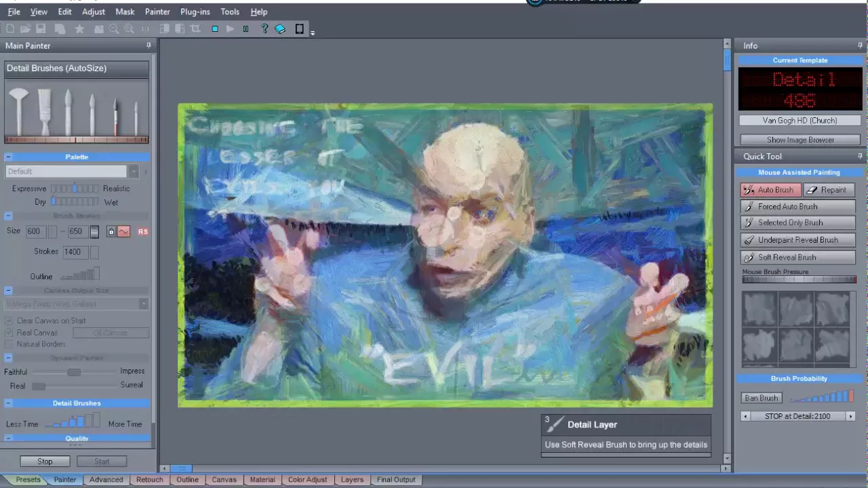Click the cyan stop square icon
Screen dimensions: 868x488
tap(215, 29)
